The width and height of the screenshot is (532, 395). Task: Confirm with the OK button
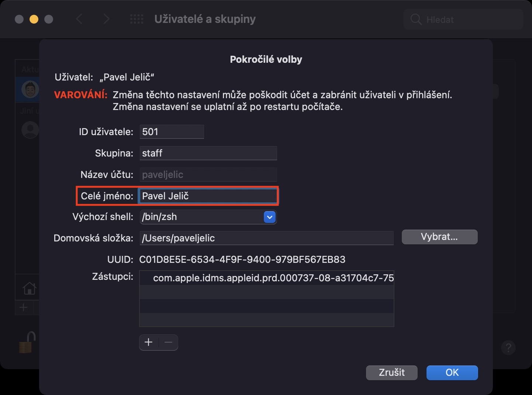tap(452, 372)
